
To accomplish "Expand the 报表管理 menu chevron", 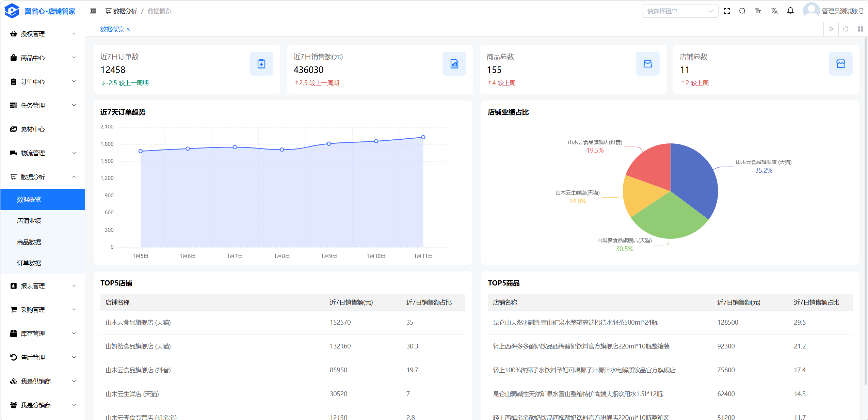I will click(74, 286).
